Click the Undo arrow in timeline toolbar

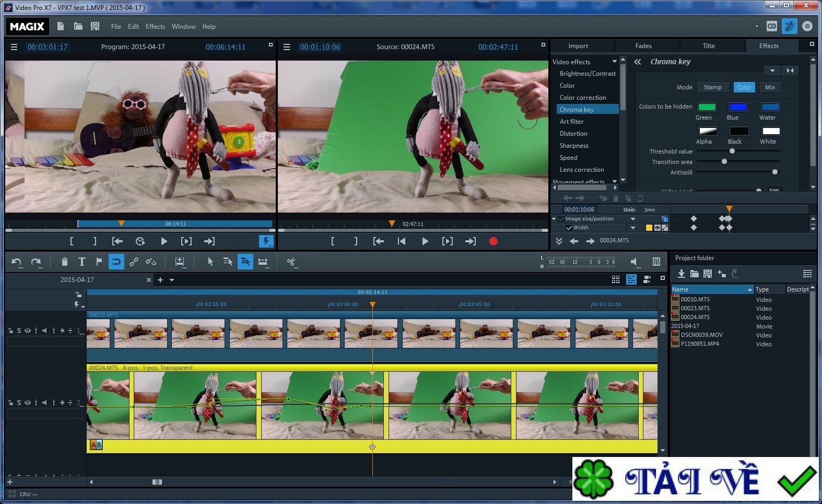click(16, 262)
